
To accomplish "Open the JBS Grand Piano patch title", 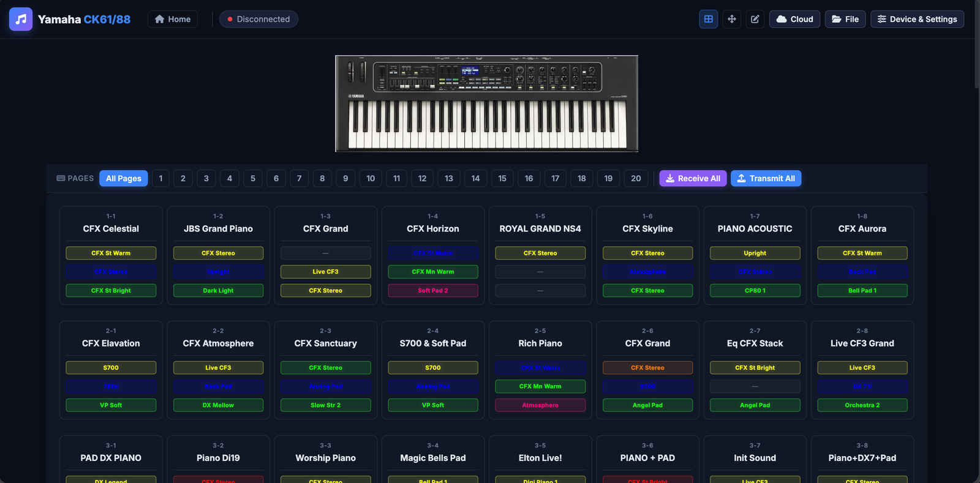I will click(x=218, y=228).
